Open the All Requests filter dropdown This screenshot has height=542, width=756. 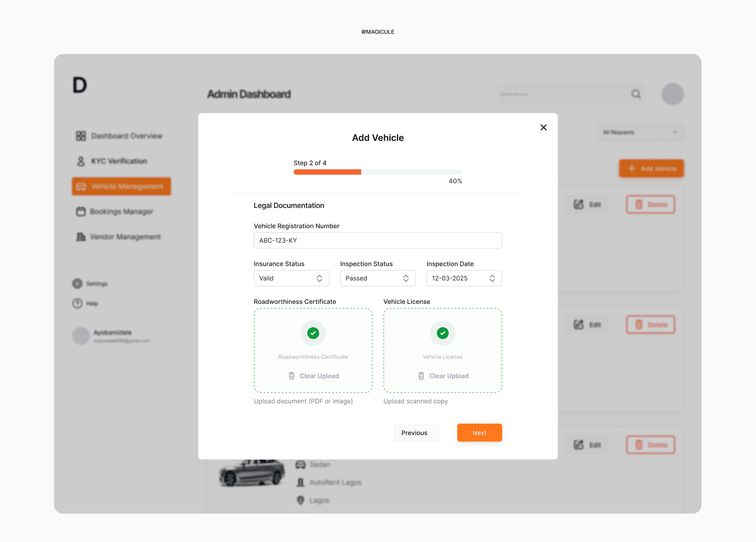click(x=641, y=132)
